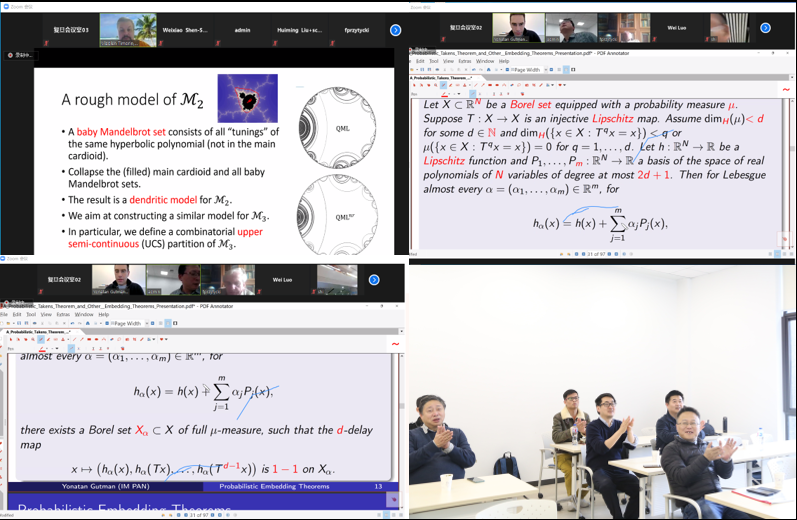Open pen line width dropdown in bottom-left window
The image size is (797, 520).
57,348
